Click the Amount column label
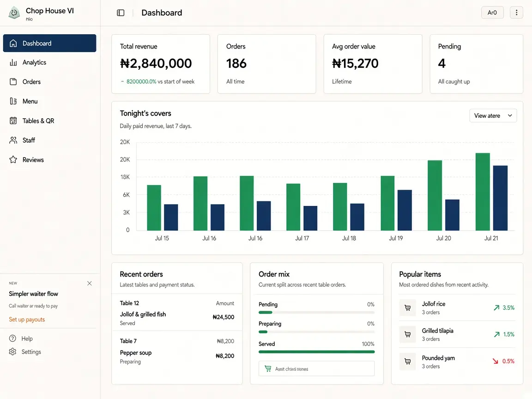 click(225, 303)
